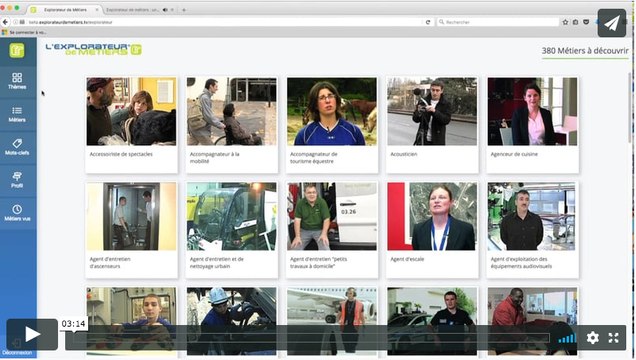Click the L'Explorateur de Métiers logo
The height and width of the screenshot is (360, 636).
pos(93,49)
